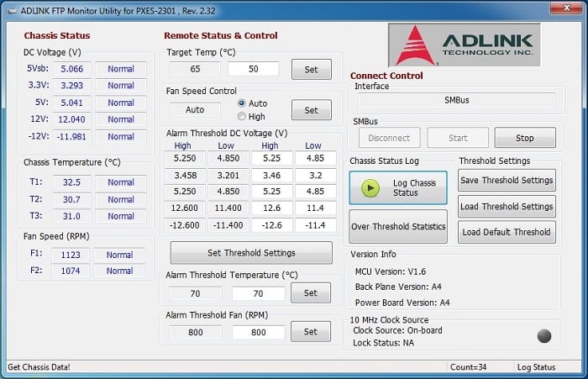This screenshot has width=588, height=379.
Task: Click Lock Status: NA text
Action: [x=383, y=343]
